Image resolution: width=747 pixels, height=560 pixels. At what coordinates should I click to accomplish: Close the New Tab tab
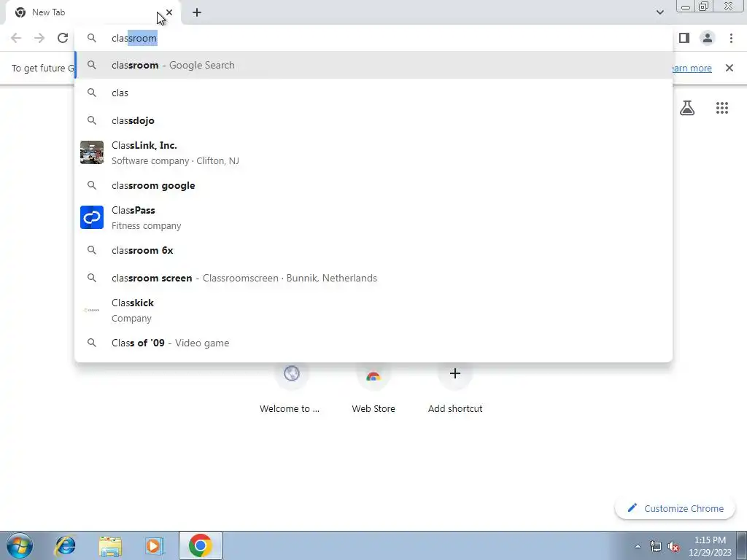tap(169, 12)
